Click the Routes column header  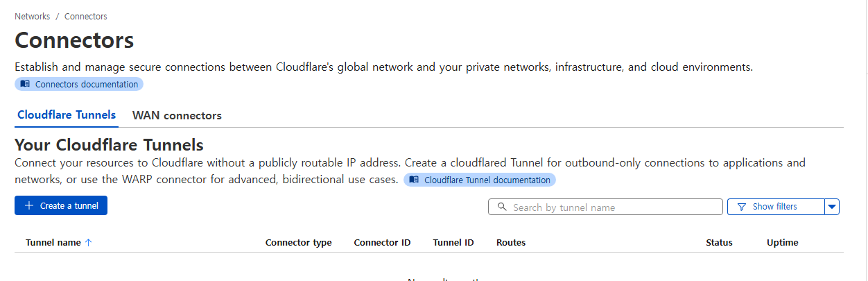[511, 243]
